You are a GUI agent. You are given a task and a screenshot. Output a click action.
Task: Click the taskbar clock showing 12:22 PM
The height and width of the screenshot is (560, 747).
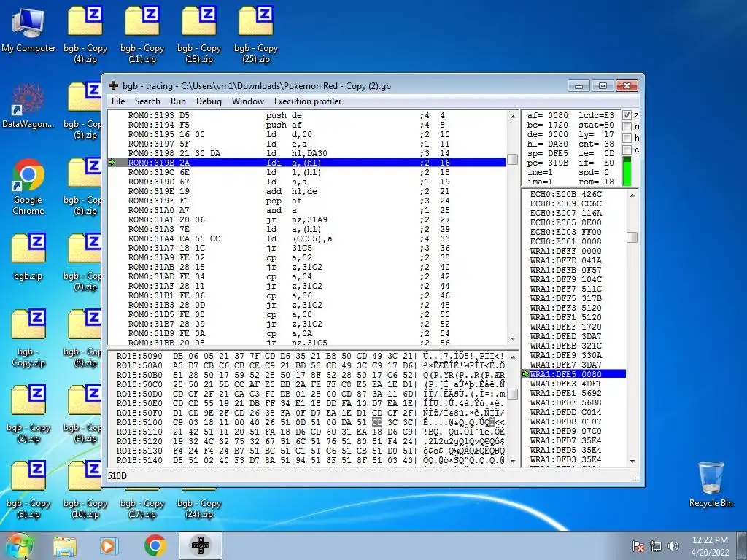pyautogui.click(x=710, y=545)
